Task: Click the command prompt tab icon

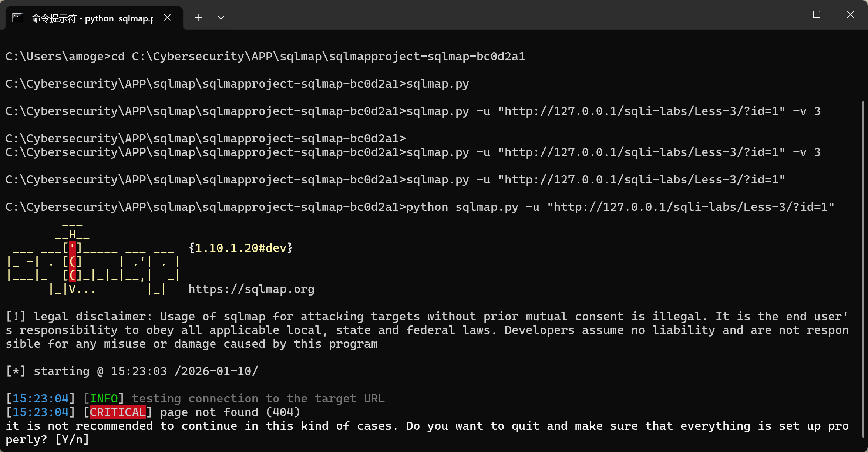Action: (x=17, y=18)
